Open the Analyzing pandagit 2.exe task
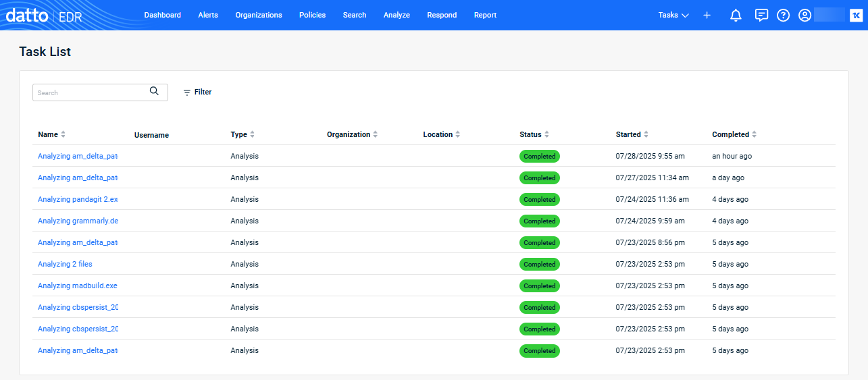868x380 pixels. [x=78, y=199]
